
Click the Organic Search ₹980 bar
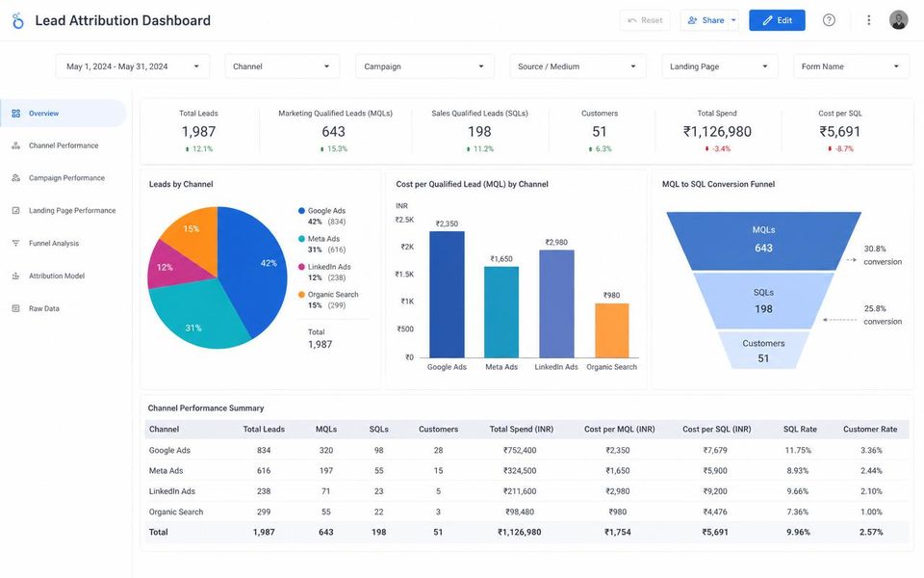(x=612, y=330)
